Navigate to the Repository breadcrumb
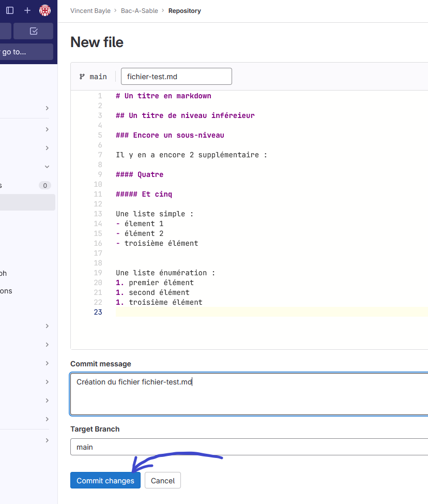Screen dimensions: 428x504 185,10
